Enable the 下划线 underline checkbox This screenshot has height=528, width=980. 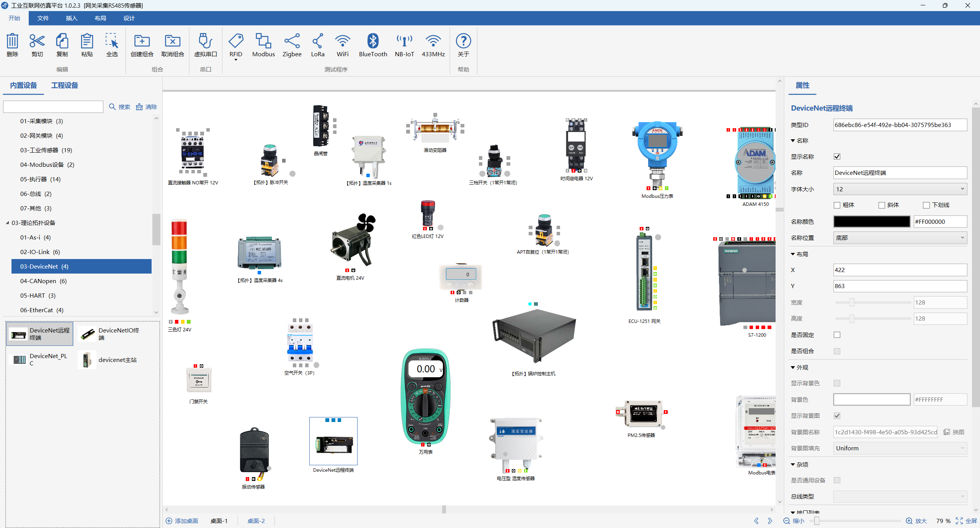pyautogui.click(x=926, y=205)
